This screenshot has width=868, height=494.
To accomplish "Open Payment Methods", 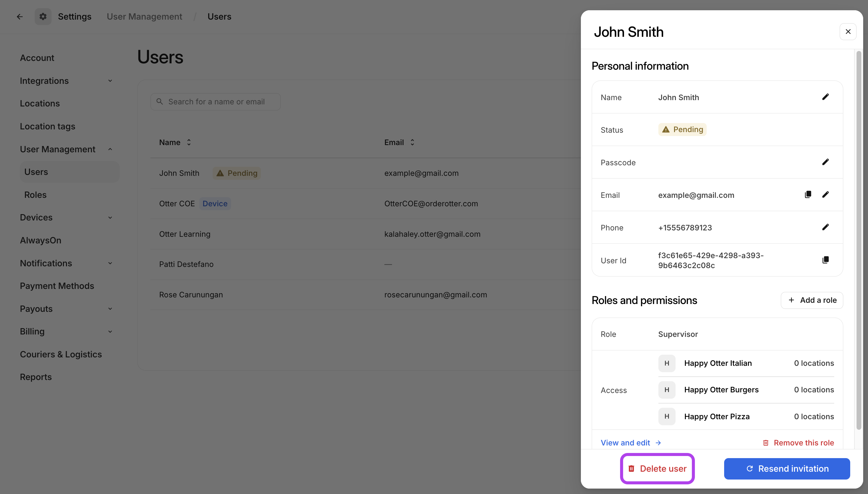I will [57, 286].
